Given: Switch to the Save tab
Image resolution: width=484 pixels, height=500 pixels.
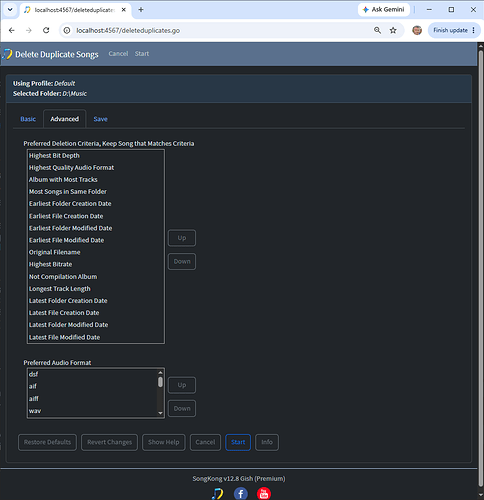Looking at the screenshot, I should [100, 119].
